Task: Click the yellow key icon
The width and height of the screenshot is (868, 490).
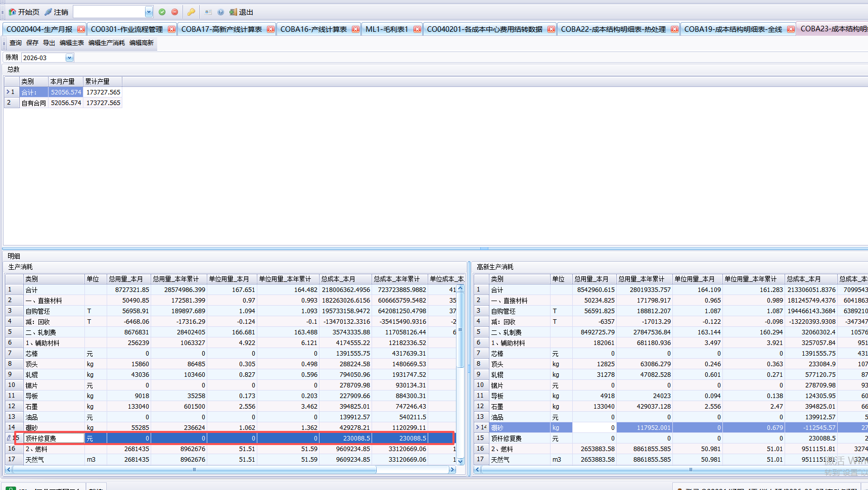Action: tap(191, 12)
